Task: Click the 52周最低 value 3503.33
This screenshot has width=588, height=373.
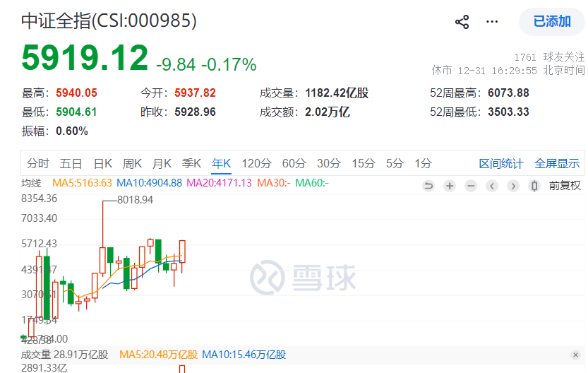Action: pyautogui.click(x=508, y=112)
